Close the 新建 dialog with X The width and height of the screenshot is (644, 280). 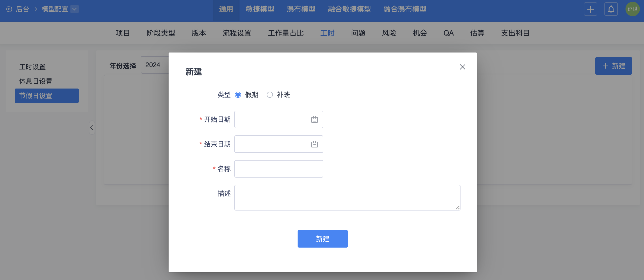462,67
